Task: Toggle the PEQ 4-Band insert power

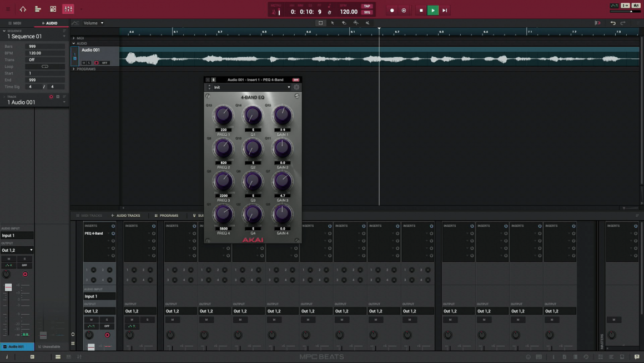Action: (x=113, y=233)
